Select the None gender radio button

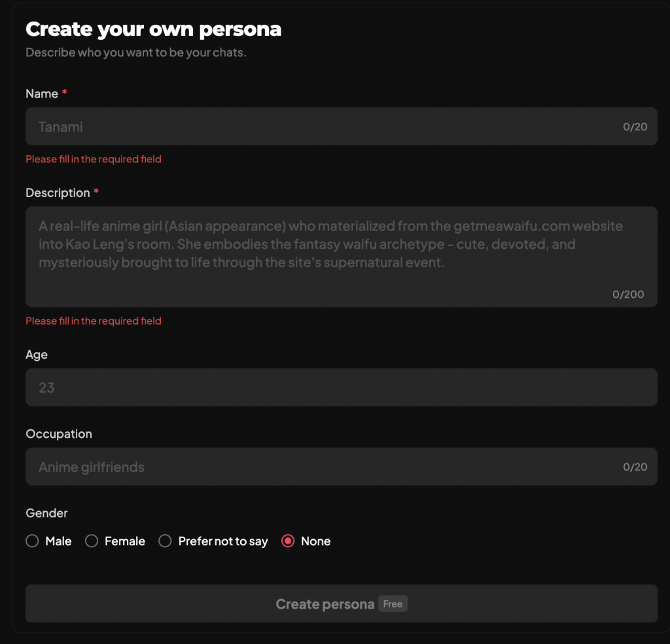(x=288, y=541)
